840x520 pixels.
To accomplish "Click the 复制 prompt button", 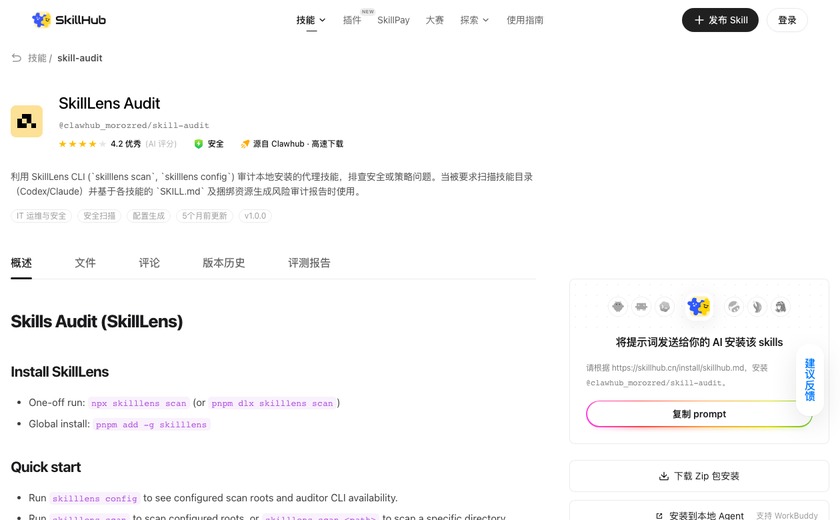I will 699,414.
